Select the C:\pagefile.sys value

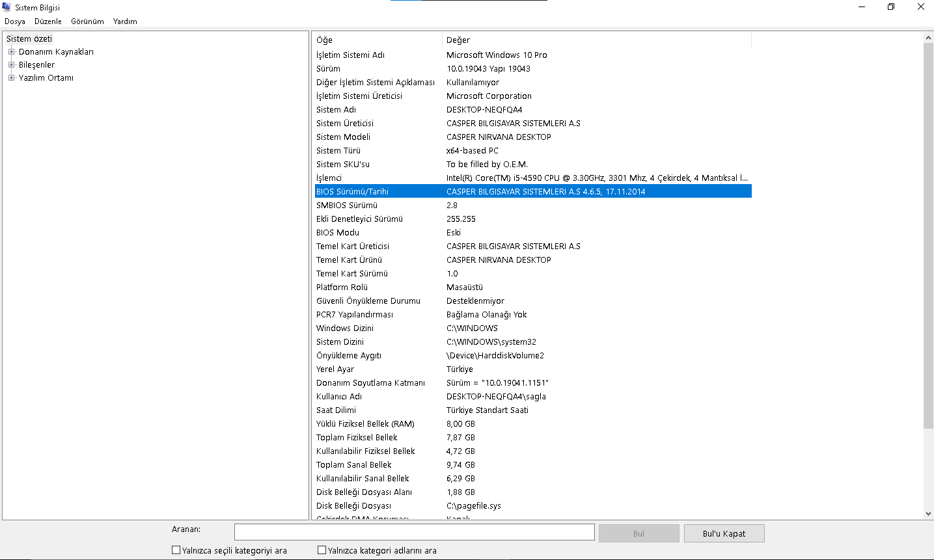pyautogui.click(x=474, y=506)
